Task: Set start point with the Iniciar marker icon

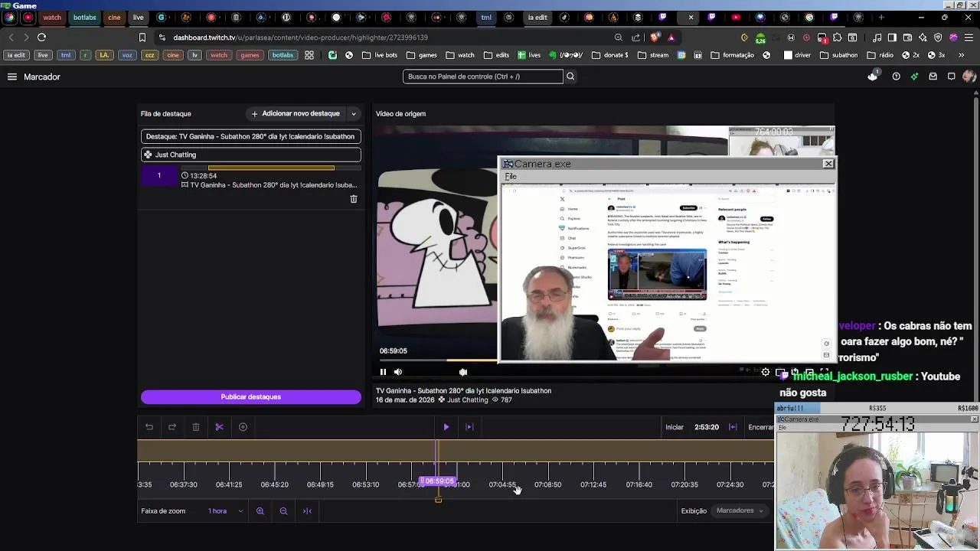Action: point(733,427)
